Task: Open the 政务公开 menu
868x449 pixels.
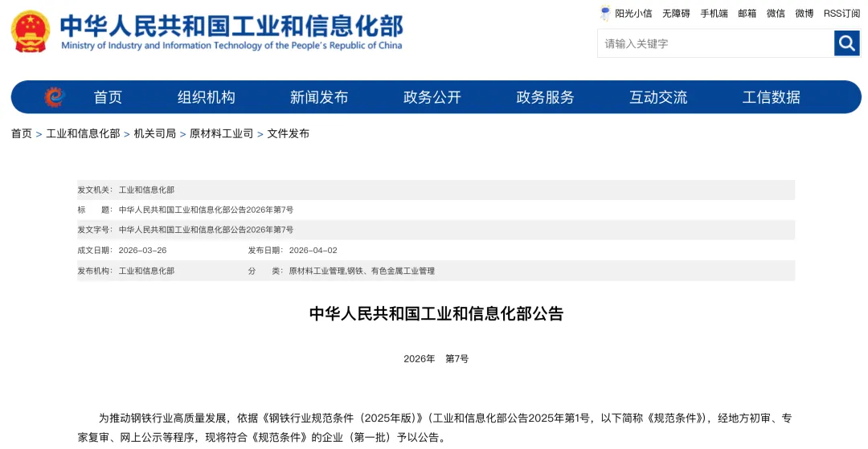Action: coord(432,97)
